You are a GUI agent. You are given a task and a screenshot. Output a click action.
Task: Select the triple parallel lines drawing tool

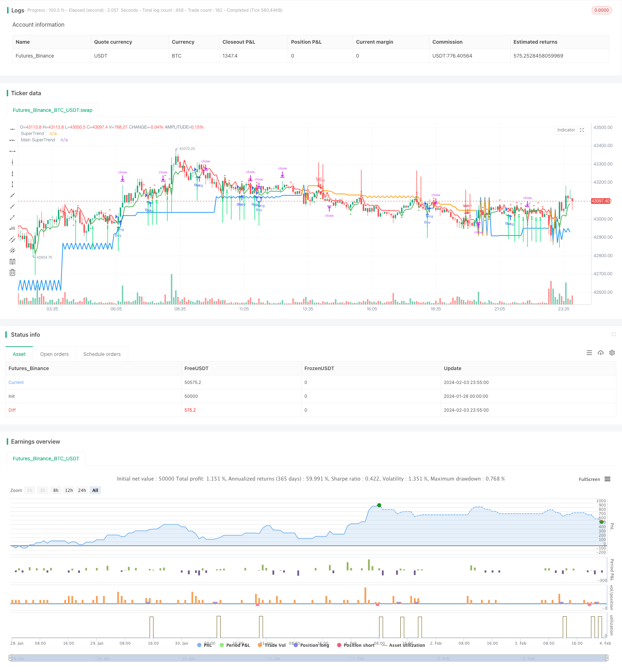[x=12, y=250]
